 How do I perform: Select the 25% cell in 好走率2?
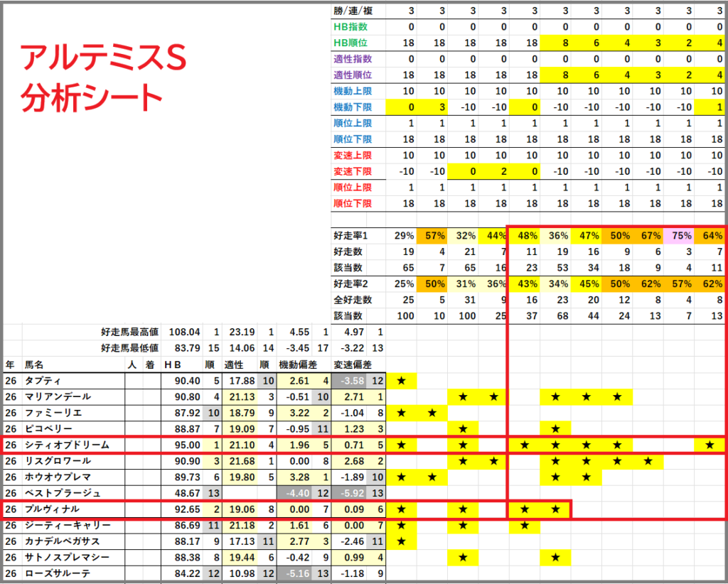click(402, 284)
